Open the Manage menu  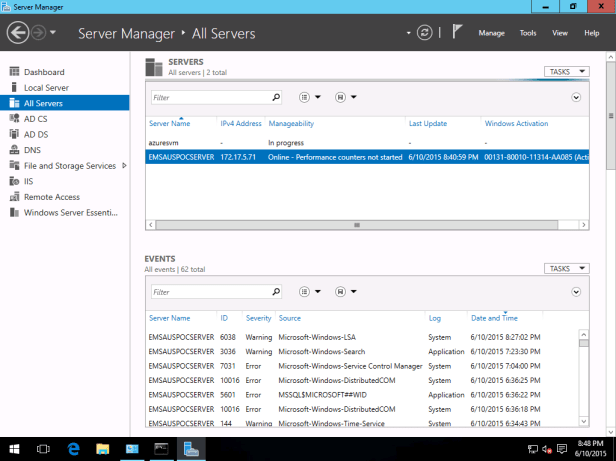click(x=491, y=33)
